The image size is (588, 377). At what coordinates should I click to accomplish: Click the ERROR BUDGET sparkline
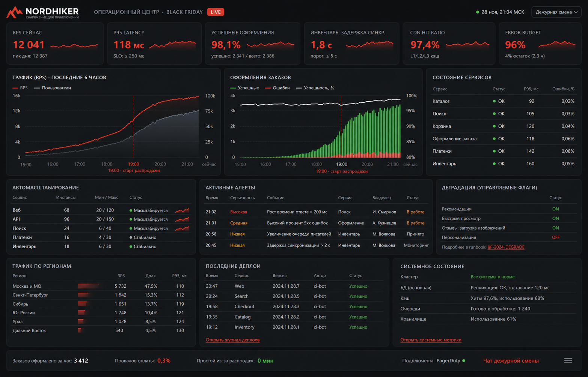[557, 45]
